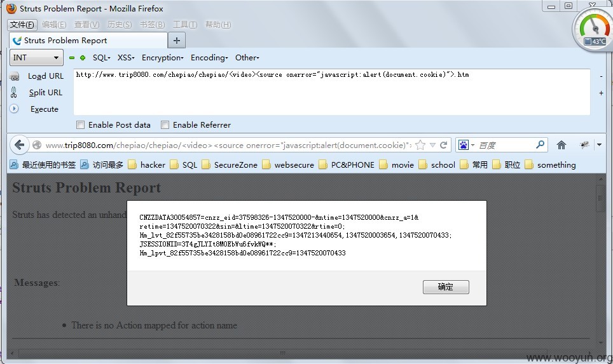Screen dimensions: 613x364
Task: Click the browser address bar URL
Action: [x=228, y=145]
